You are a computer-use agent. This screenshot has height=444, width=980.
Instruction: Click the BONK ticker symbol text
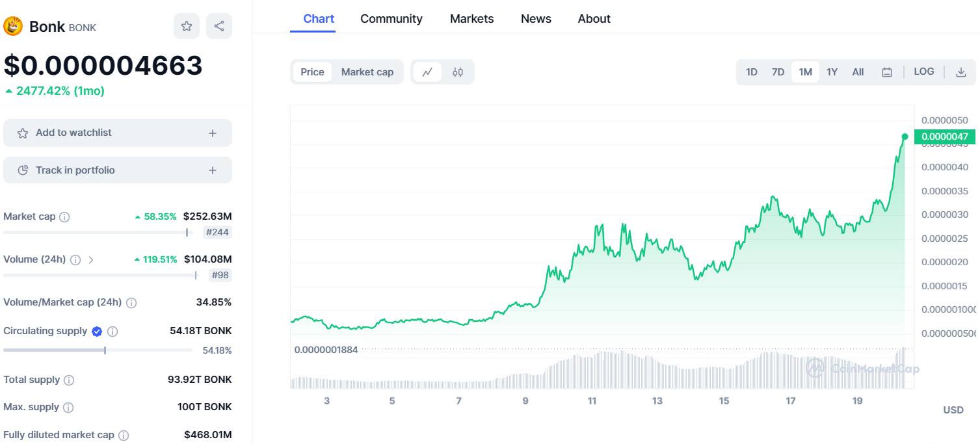[83, 27]
